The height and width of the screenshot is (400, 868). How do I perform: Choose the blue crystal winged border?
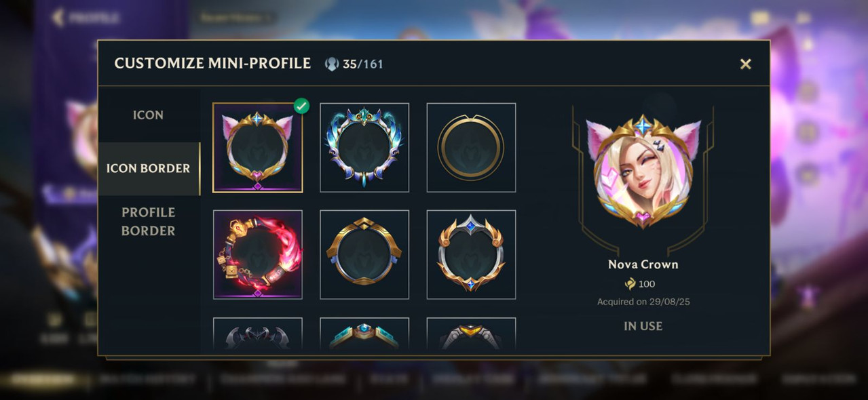click(x=364, y=148)
